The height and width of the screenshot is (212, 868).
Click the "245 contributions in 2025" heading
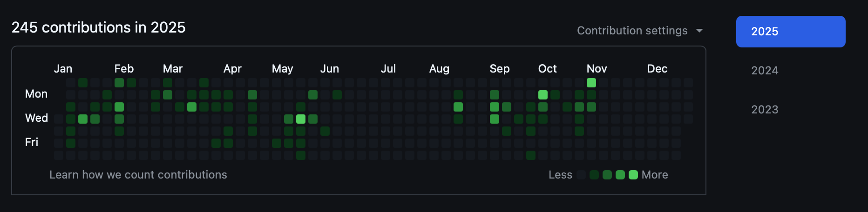click(99, 28)
